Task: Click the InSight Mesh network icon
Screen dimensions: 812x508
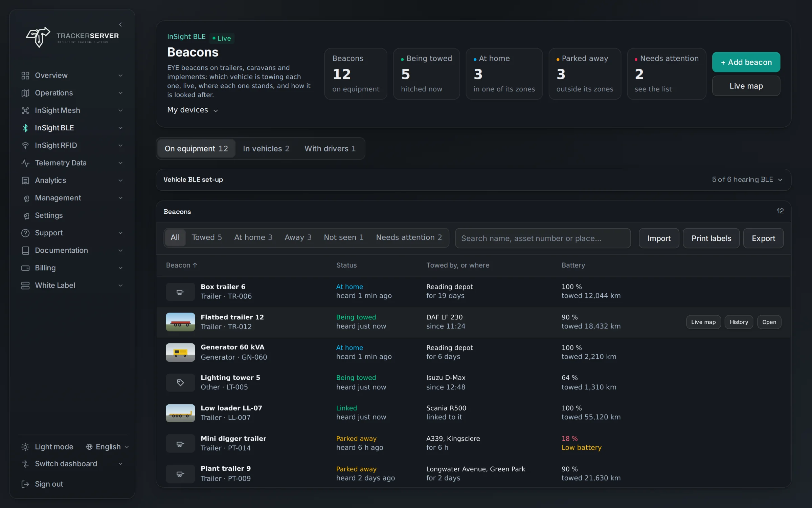Action: (x=25, y=110)
